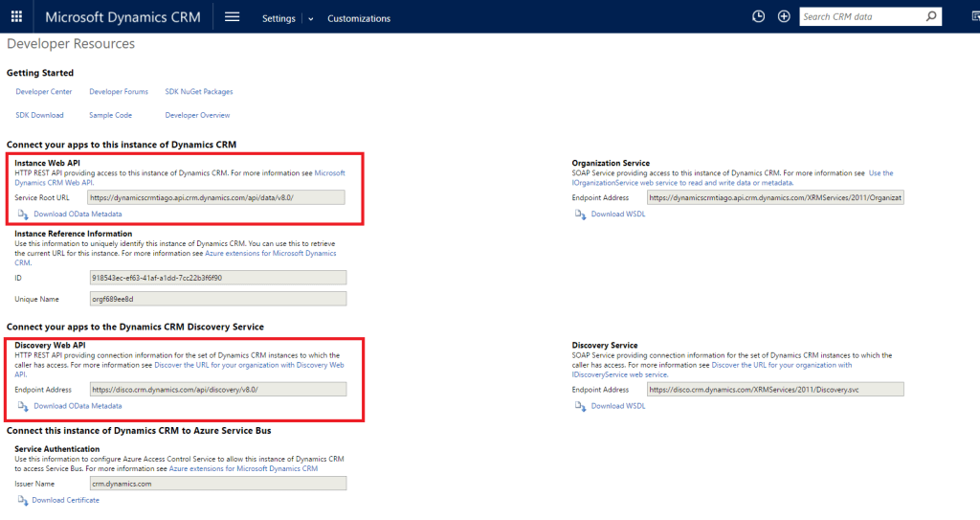The image size is (980, 520).
Task: Open the app launcher waffle icon
Action: tap(16, 16)
